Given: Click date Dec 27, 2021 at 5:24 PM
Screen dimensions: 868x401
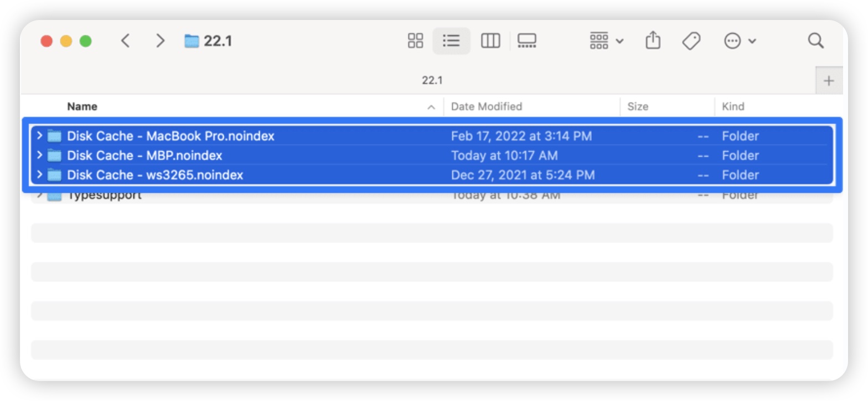Looking at the screenshot, I should [x=523, y=175].
